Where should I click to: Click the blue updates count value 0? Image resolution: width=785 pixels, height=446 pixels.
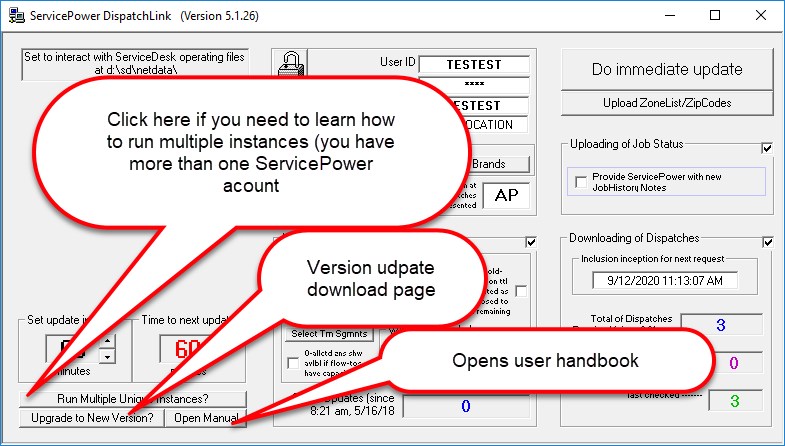466,406
